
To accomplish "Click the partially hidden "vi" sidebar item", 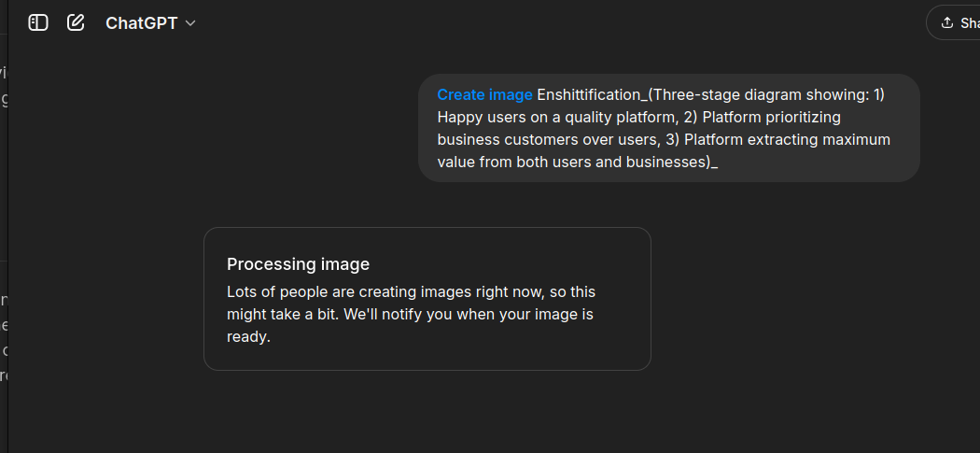I will point(3,71).
